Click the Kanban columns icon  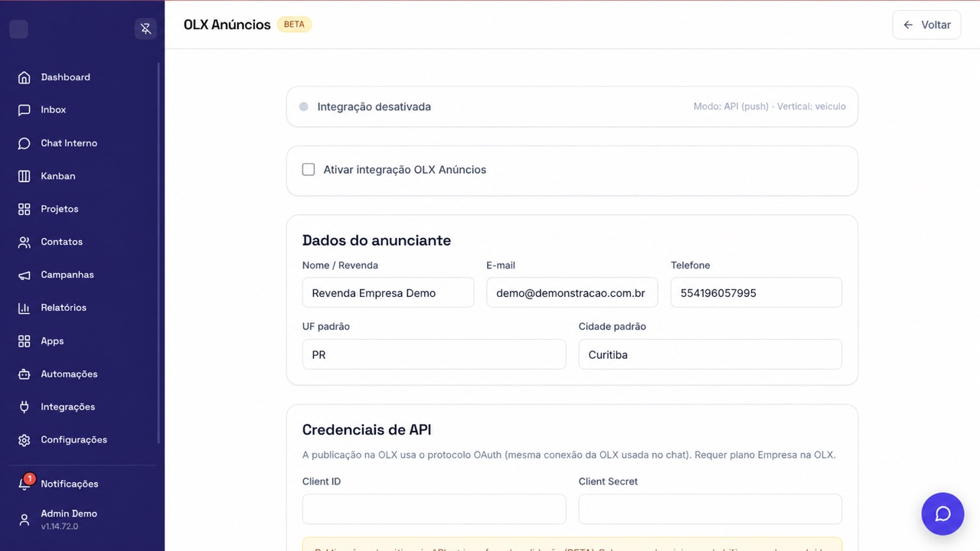coord(24,176)
